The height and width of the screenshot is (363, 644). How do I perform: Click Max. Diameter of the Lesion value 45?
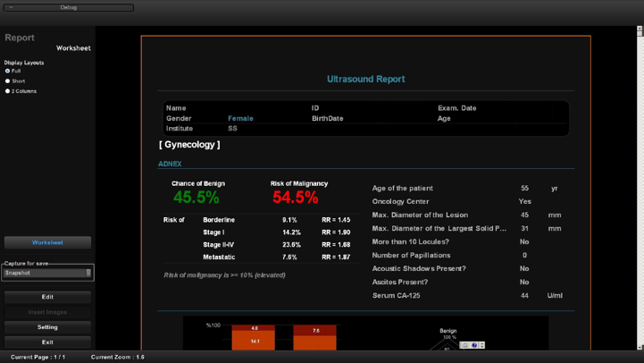click(x=524, y=215)
